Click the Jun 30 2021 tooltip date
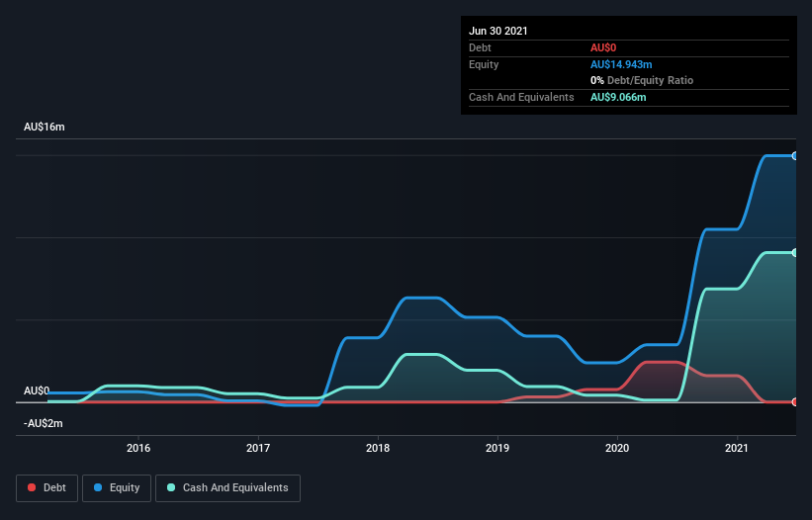 (498, 31)
